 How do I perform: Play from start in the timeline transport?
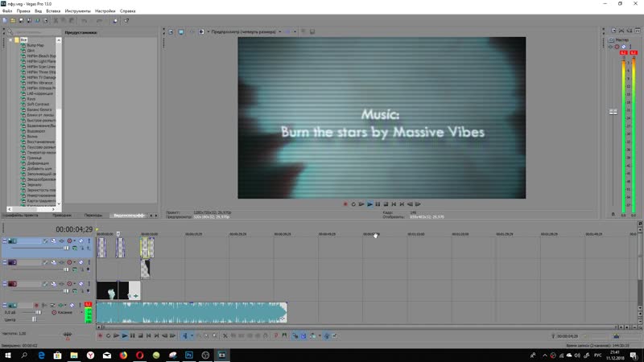coord(116,335)
